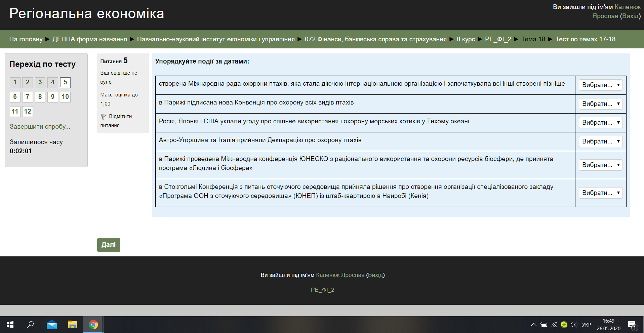Viewport: 644px width, 333px height.
Task: Open Mail app from the taskbar
Action: click(x=51, y=324)
